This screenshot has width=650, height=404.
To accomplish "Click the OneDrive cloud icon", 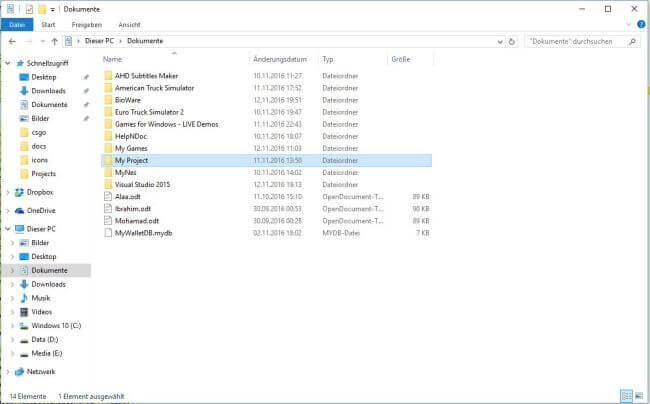I will tap(19, 210).
